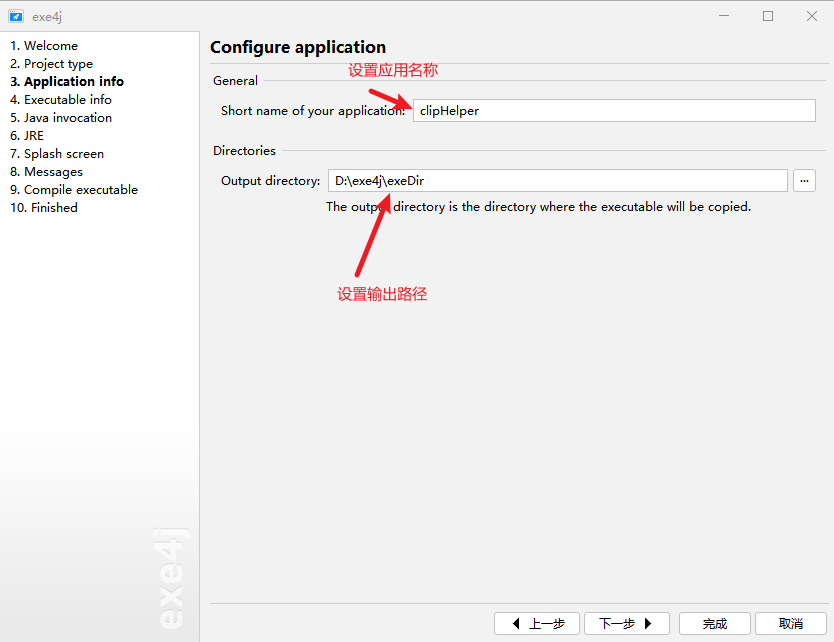This screenshot has height=642, width=834.
Task: Open the JRE step
Action: (27, 136)
